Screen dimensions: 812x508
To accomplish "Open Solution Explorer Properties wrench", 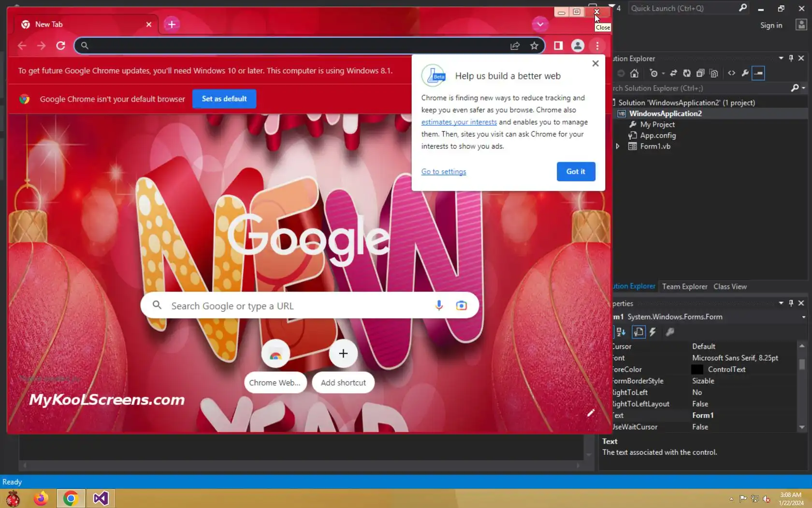I will tap(745, 73).
